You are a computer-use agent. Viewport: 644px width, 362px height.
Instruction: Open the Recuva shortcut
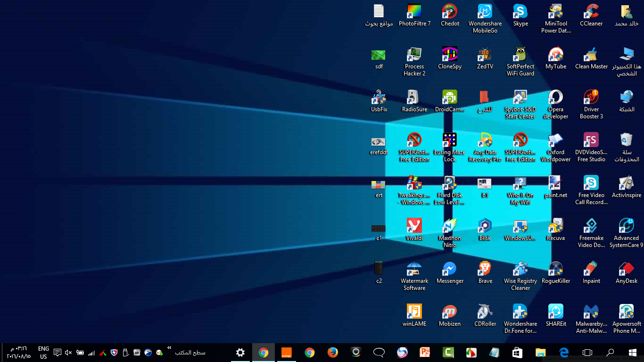point(556,230)
